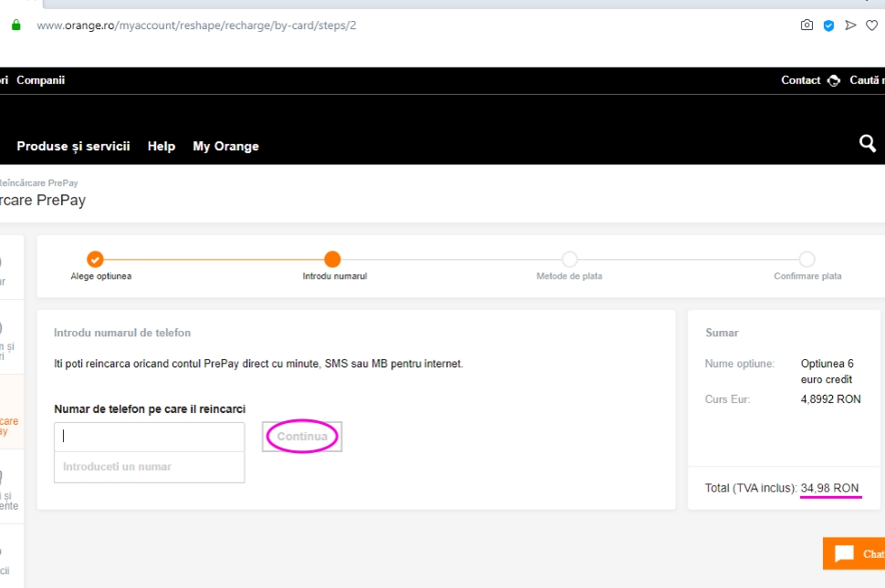
Task: Click the active Introdu numarul step circle
Action: [332, 259]
